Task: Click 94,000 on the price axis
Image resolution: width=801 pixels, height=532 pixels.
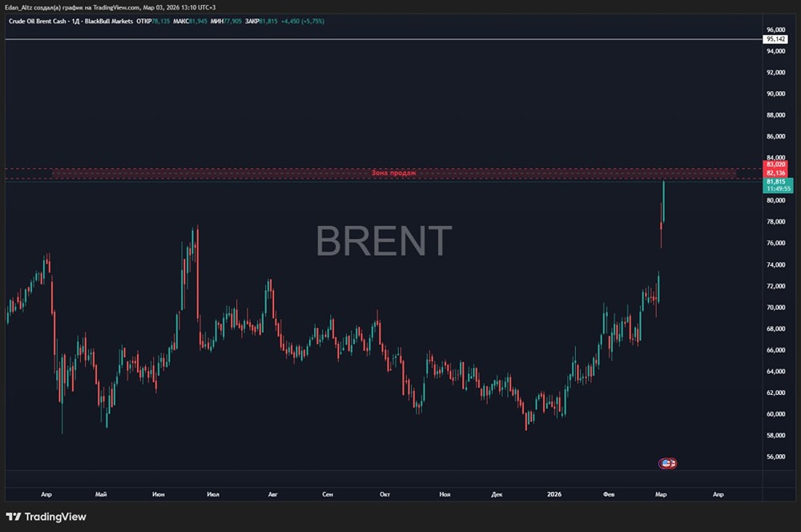Action: (775, 51)
